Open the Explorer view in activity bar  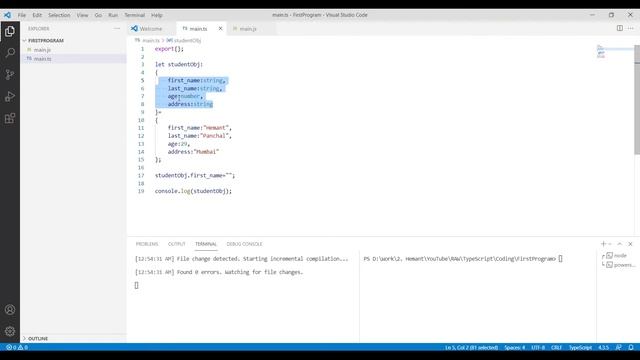tap(10, 31)
